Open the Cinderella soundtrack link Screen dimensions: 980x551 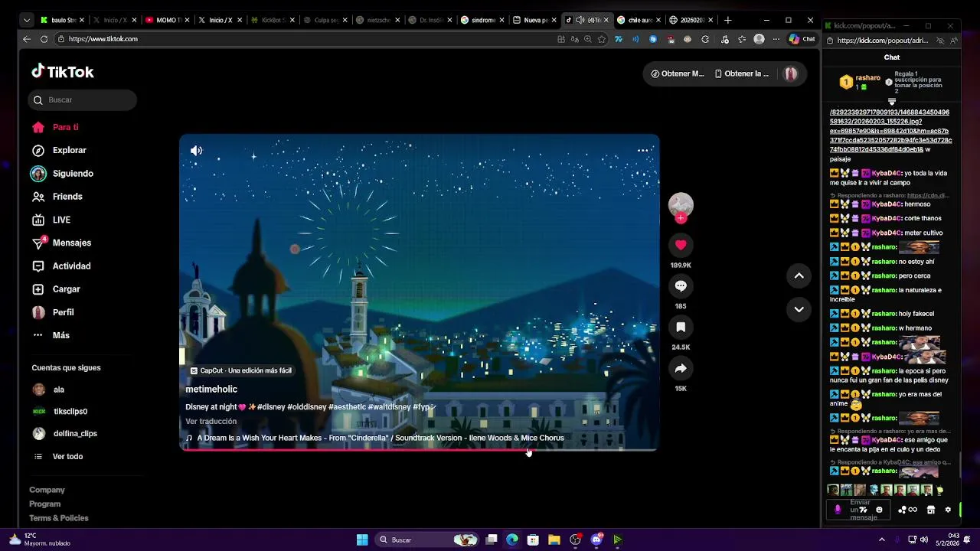[374, 439]
